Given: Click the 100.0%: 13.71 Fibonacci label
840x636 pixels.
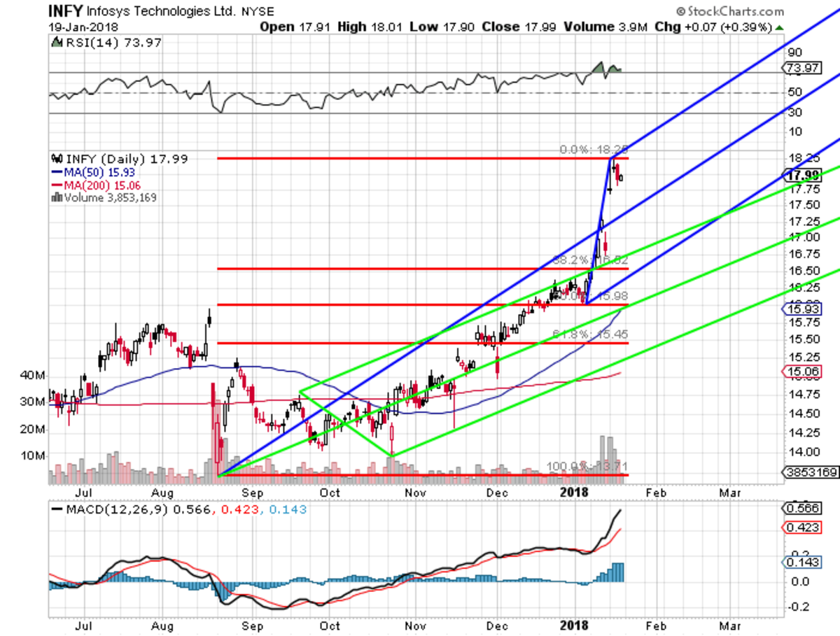Looking at the screenshot, I should tap(588, 466).
